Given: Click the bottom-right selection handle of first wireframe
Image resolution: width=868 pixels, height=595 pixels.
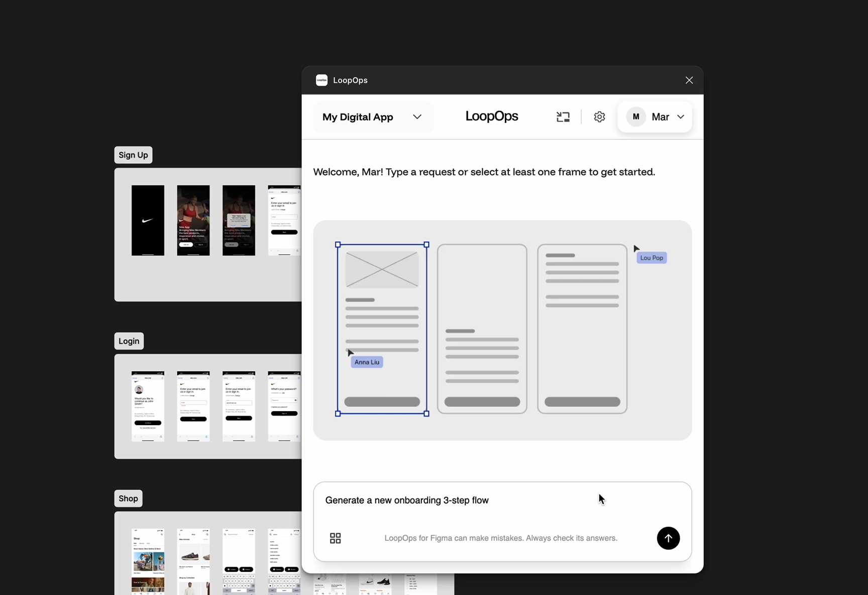Looking at the screenshot, I should (x=426, y=414).
